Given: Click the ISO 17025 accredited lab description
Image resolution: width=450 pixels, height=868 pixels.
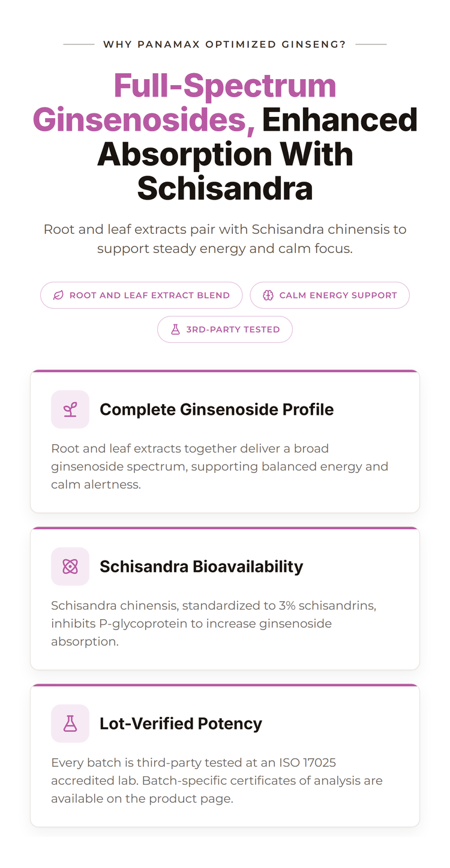Looking at the screenshot, I should (x=217, y=780).
